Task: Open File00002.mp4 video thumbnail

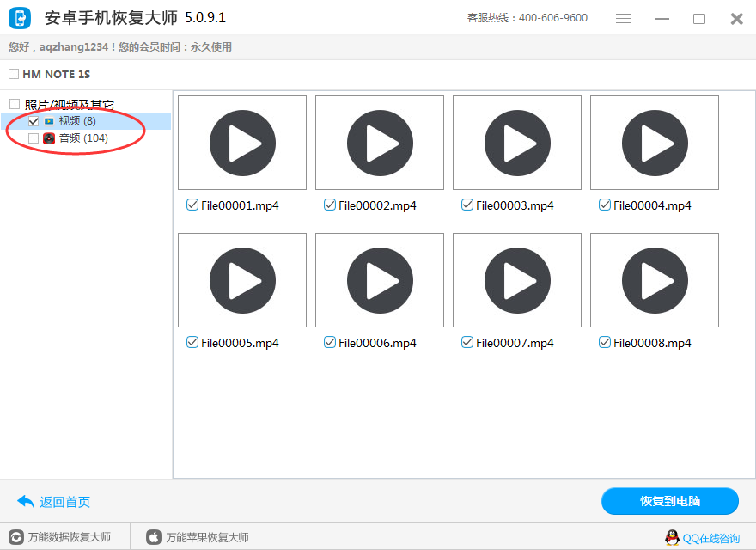Action: coord(380,143)
